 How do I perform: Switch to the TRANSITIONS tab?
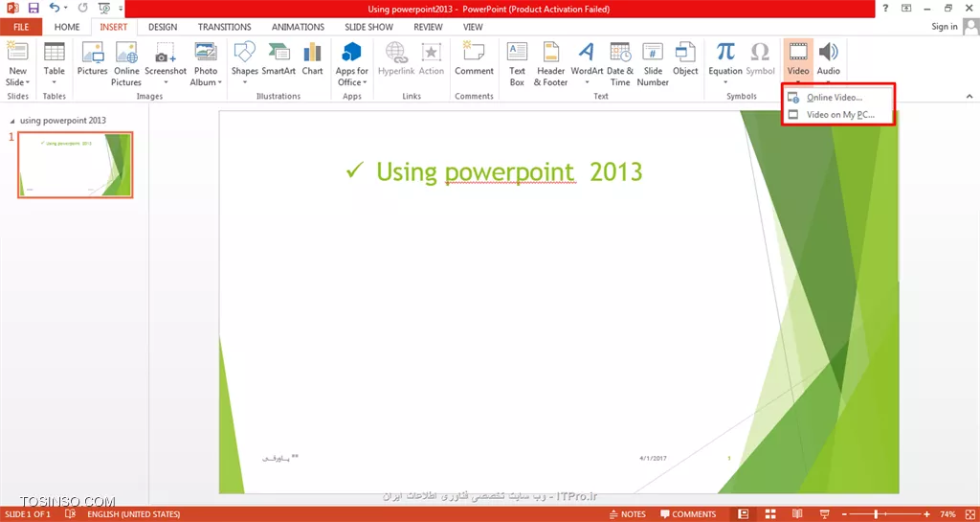(x=224, y=27)
